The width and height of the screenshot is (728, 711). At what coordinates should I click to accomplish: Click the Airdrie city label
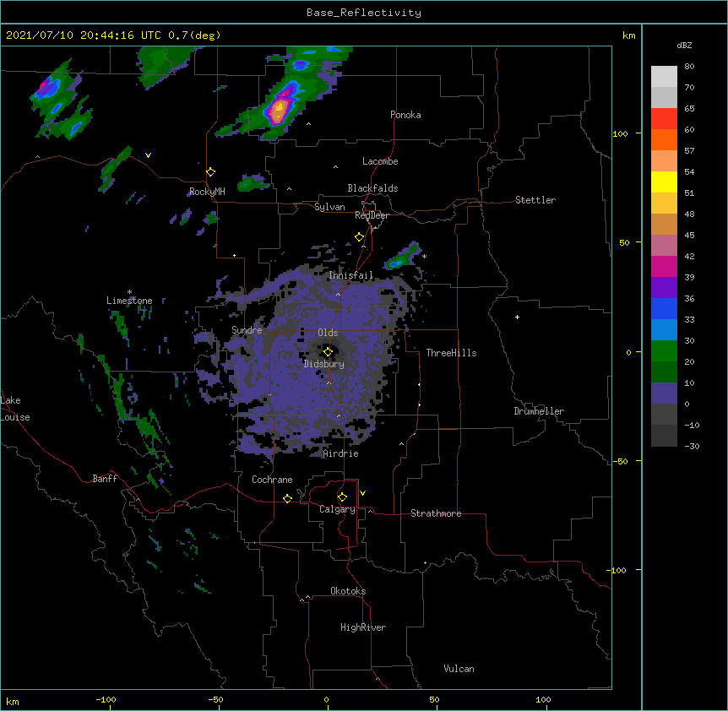pyautogui.click(x=341, y=453)
